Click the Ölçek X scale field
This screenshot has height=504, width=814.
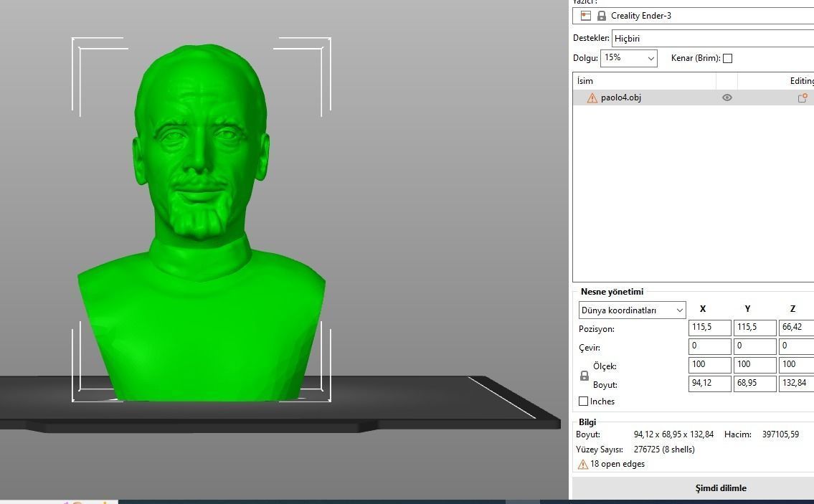click(x=710, y=365)
